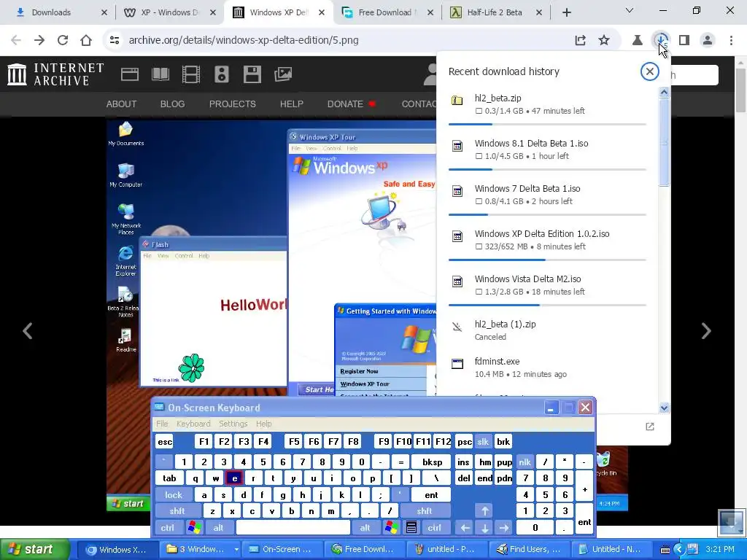
Task: Expand hidden system tray icons arrow
Action: coord(680,549)
